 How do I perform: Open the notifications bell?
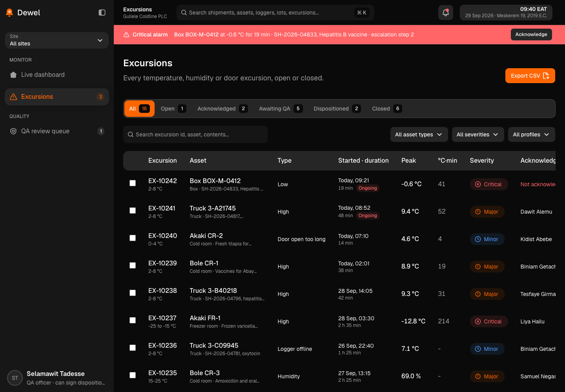446,13
